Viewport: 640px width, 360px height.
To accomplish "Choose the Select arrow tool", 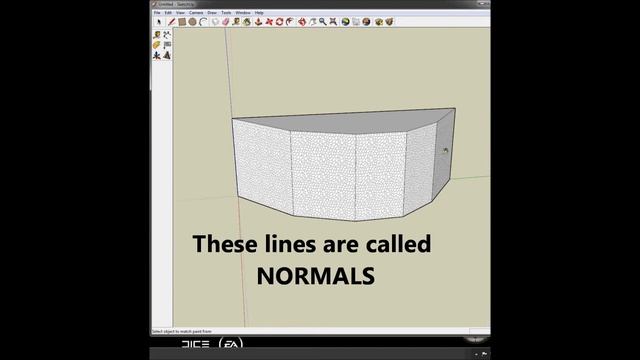I will pyautogui.click(x=159, y=22).
